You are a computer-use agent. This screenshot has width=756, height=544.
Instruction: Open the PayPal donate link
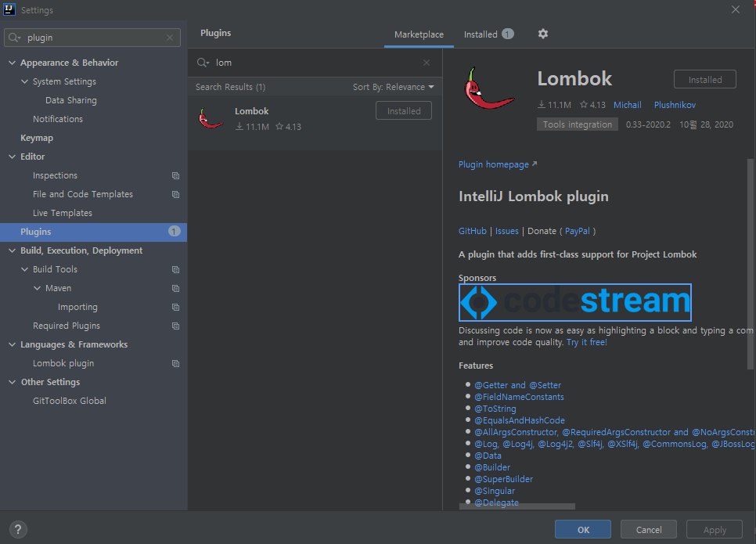tap(577, 231)
